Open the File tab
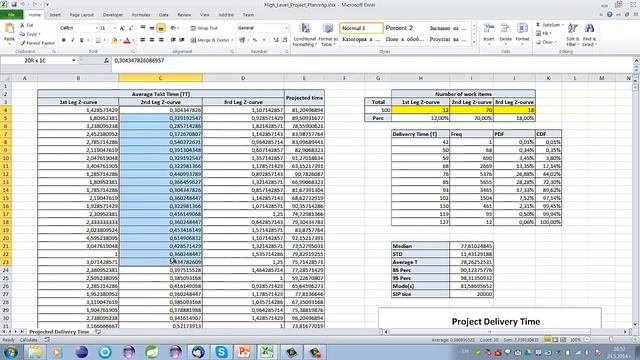 click(x=11, y=15)
